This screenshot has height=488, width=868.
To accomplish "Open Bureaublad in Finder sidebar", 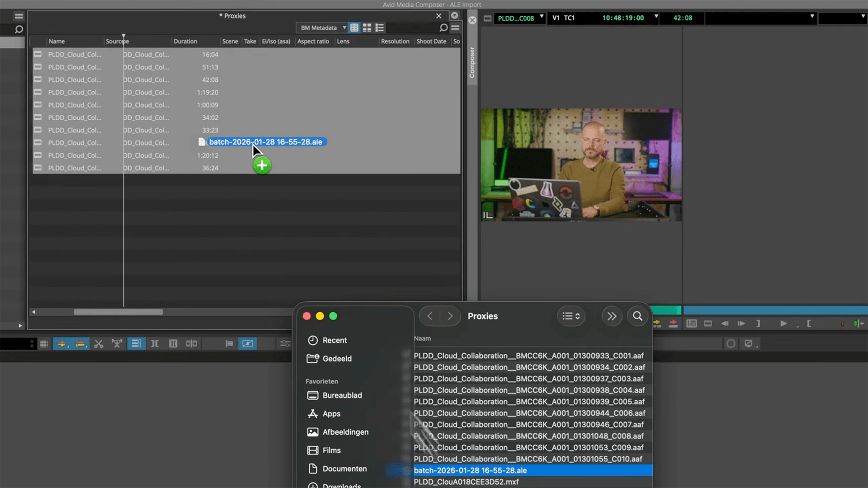I will coord(342,395).
